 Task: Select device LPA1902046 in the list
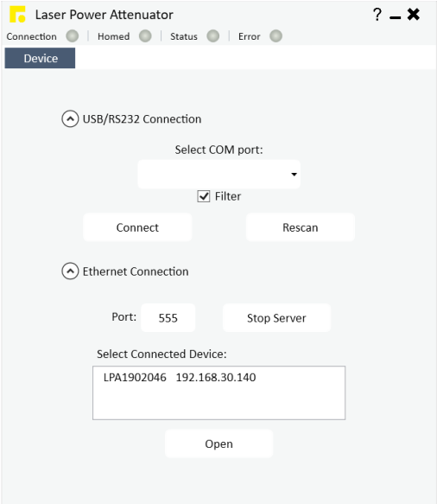180,377
